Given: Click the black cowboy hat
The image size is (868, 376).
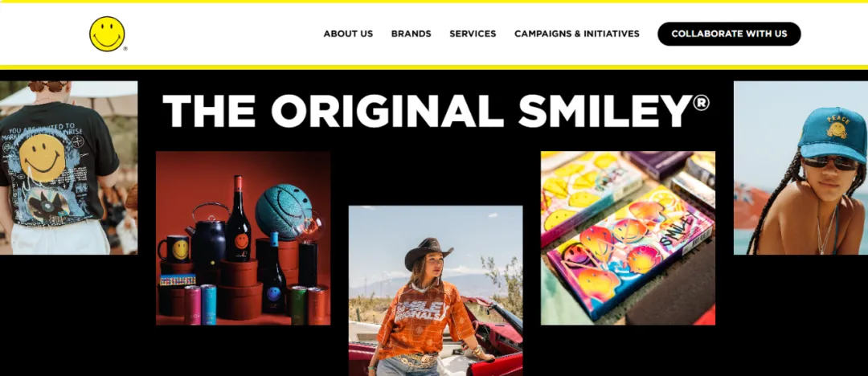Looking at the screenshot, I should point(428,252).
